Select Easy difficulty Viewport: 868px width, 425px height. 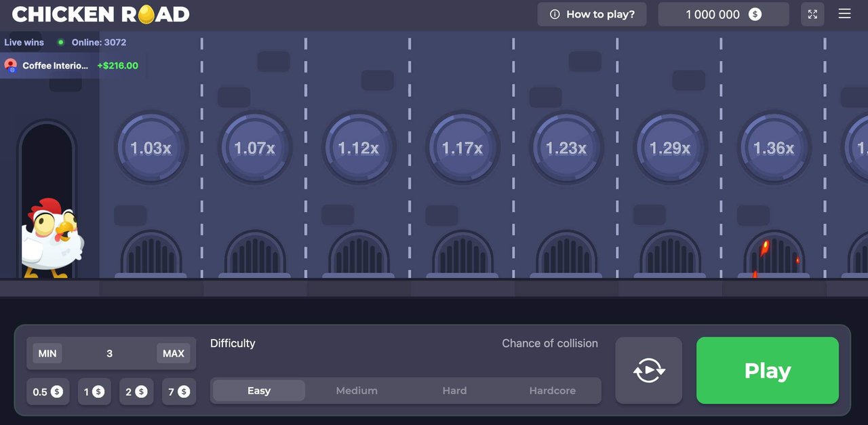click(259, 390)
